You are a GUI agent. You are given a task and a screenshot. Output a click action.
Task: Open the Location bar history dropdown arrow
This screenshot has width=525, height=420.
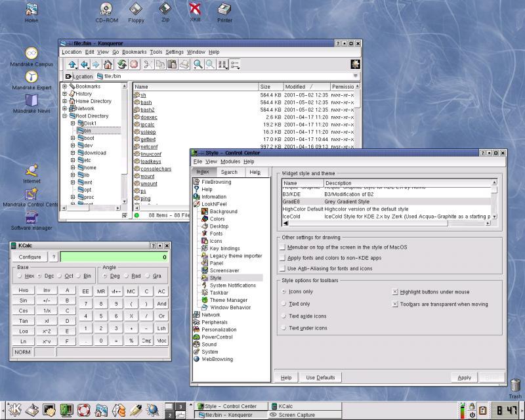[x=355, y=76]
